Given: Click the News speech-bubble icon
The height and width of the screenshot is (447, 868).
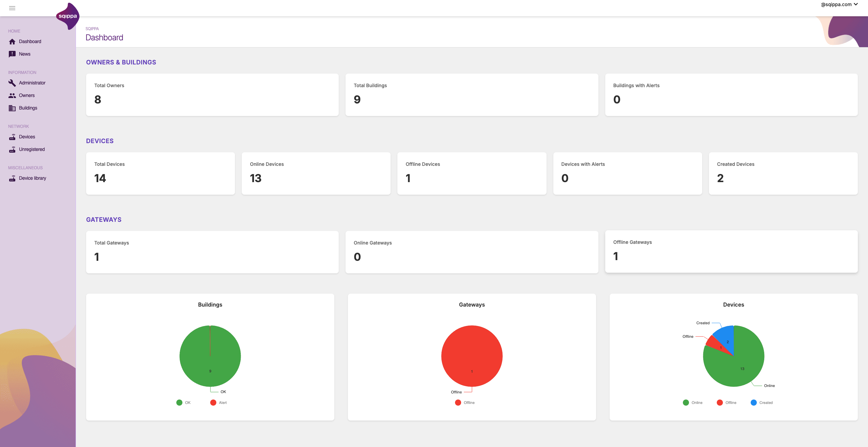Looking at the screenshot, I should 12,54.
